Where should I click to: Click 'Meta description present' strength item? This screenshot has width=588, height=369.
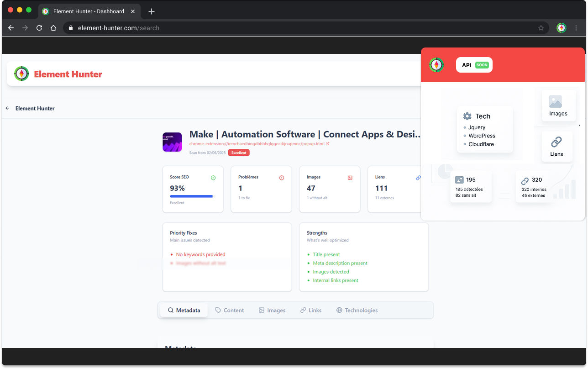340,263
